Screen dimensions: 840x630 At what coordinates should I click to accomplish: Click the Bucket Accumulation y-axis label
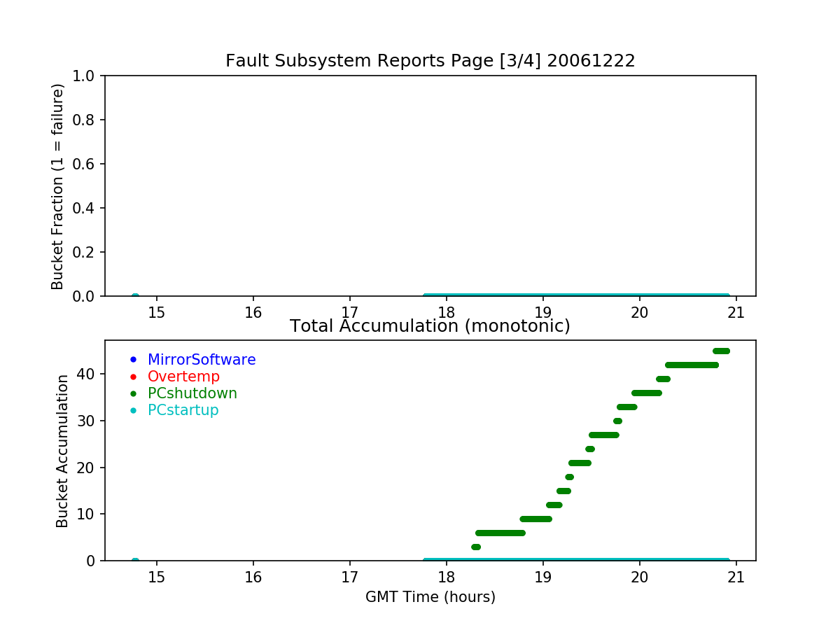[x=62, y=451]
